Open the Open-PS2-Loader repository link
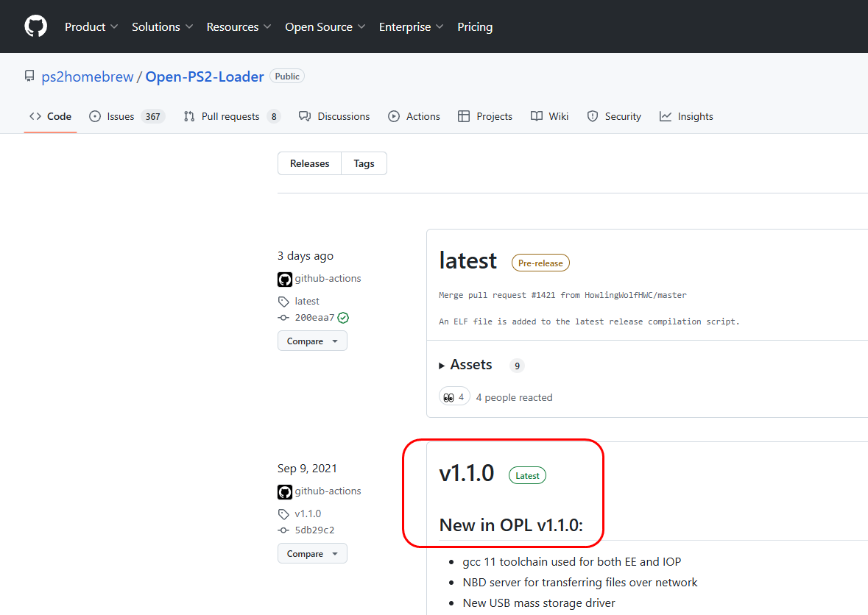868x615 pixels. [x=205, y=77]
